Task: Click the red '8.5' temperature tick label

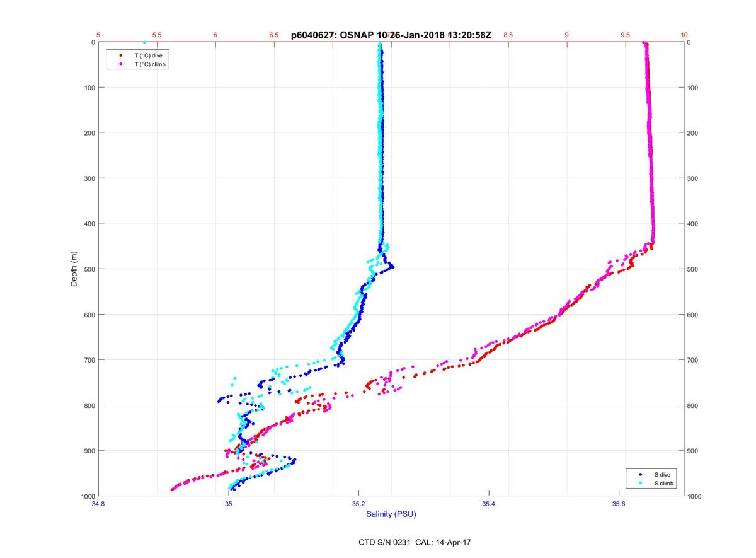Action: coord(508,35)
